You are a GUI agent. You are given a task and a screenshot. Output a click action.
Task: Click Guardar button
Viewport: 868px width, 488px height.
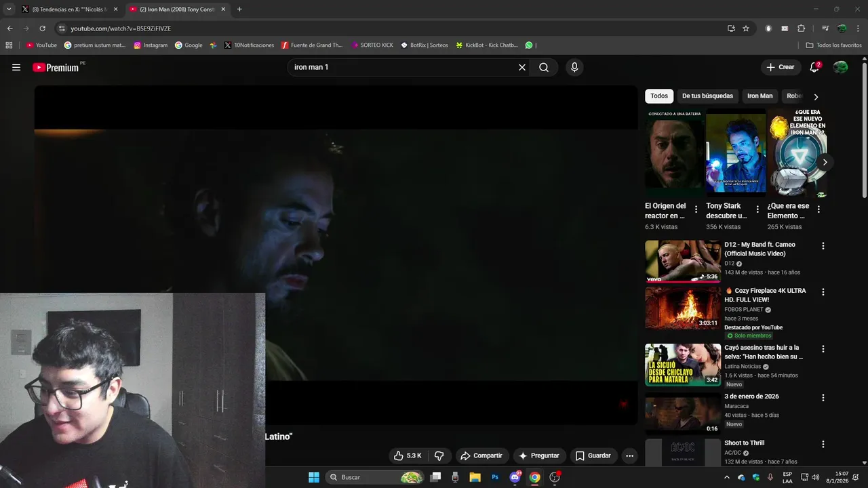point(593,455)
